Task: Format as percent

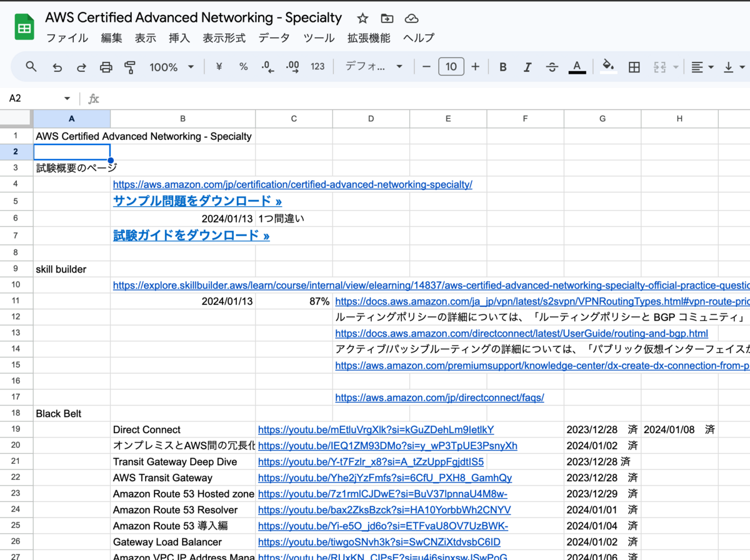Action: 244,67
